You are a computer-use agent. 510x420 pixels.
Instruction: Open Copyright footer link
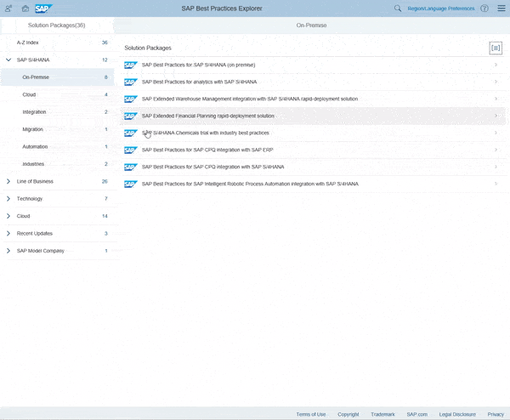pyautogui.click(x=348, y=414)
